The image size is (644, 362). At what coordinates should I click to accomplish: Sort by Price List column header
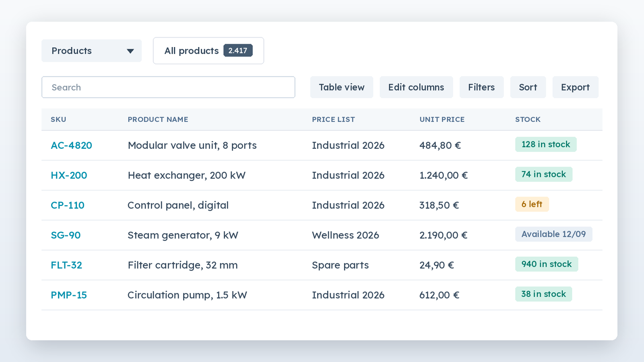333,119
